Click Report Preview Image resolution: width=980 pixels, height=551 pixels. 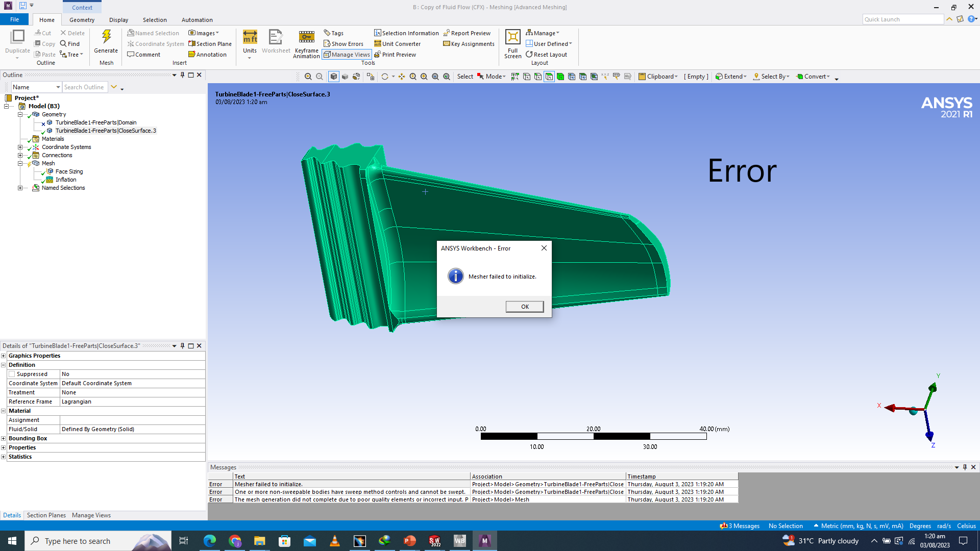pos(467,33)
